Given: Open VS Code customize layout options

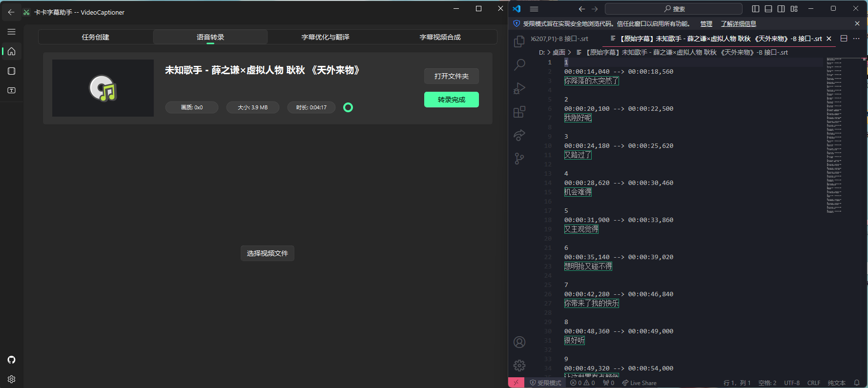Looking at the screenshot, I should click(794, 9).
